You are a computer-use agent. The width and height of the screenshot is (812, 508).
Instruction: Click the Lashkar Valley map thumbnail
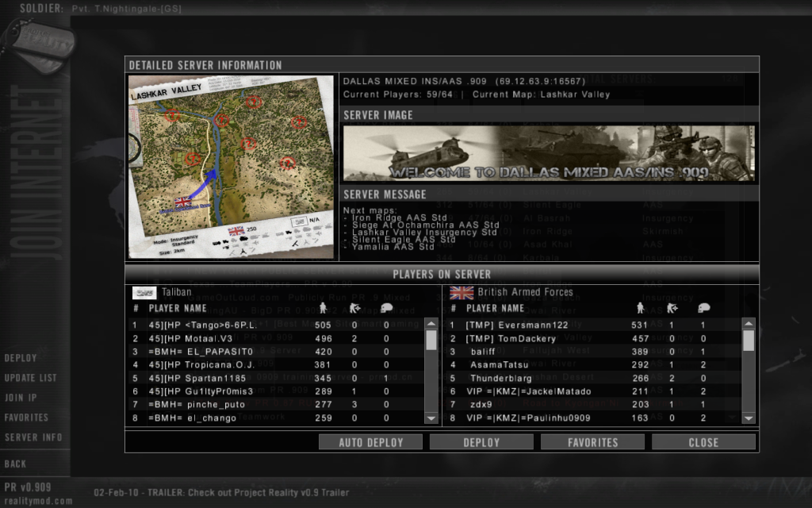tap(232, 167)
